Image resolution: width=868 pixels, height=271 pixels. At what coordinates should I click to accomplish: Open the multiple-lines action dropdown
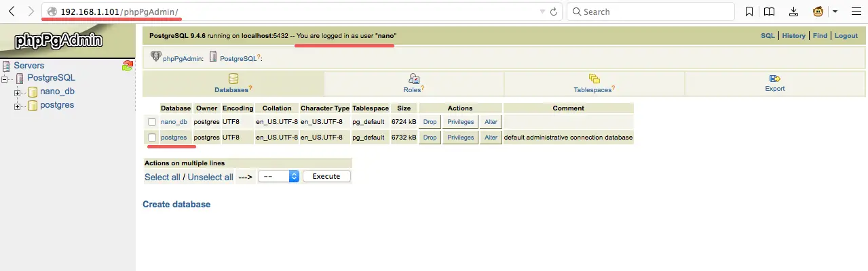(279, 176)
